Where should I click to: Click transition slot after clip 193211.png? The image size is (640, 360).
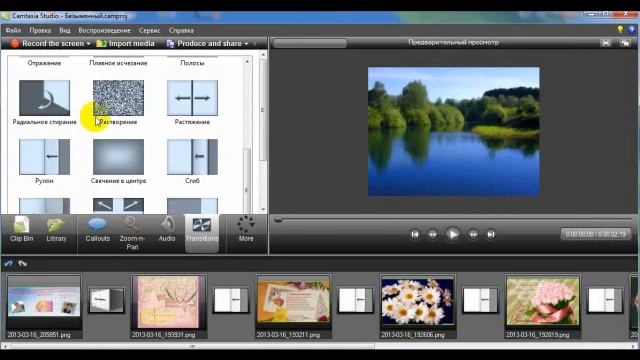[x=356, y=300]
